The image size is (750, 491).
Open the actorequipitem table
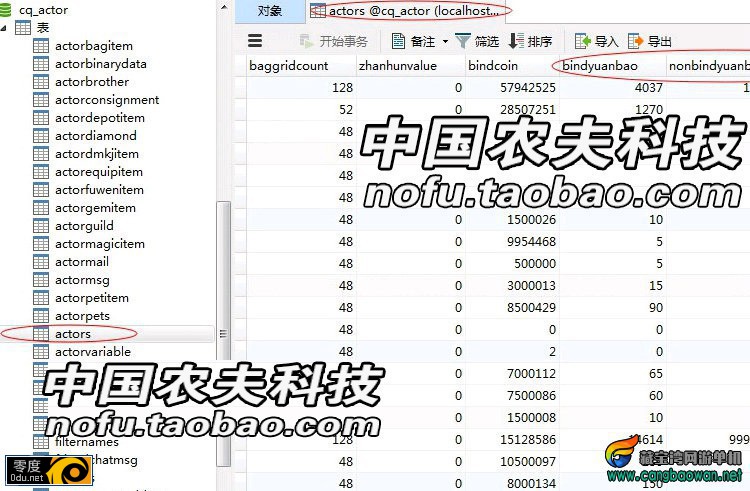(99, 172)
